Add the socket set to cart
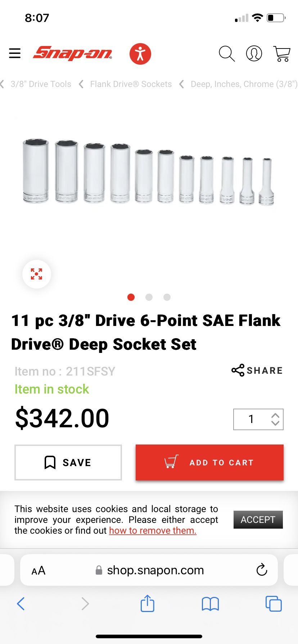298x644 pixels. tap(209, 463)
